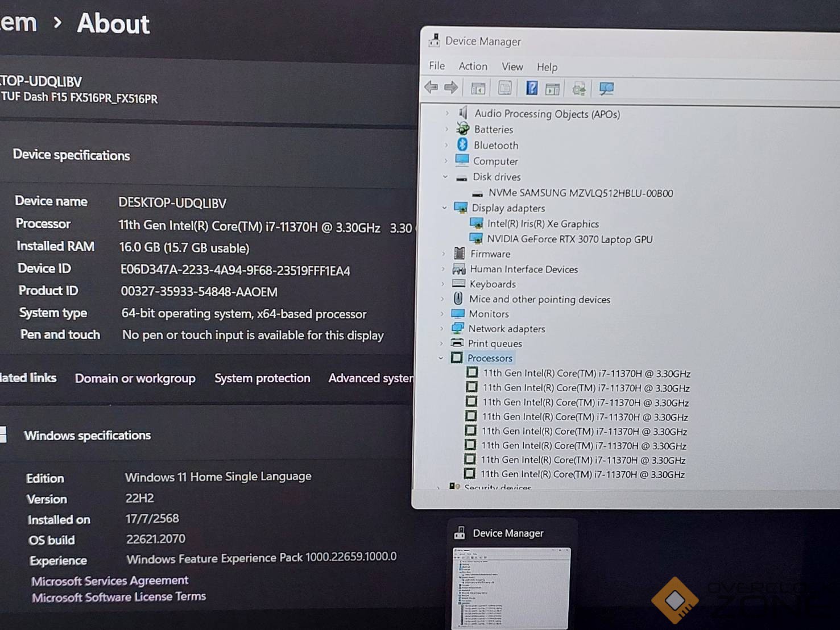Select Intel(R) Iris(R) Xe Graphics entry
Image resolution: width=840 pixels, height=630 pixels.
pyautogui.click(x=543, y=223)
